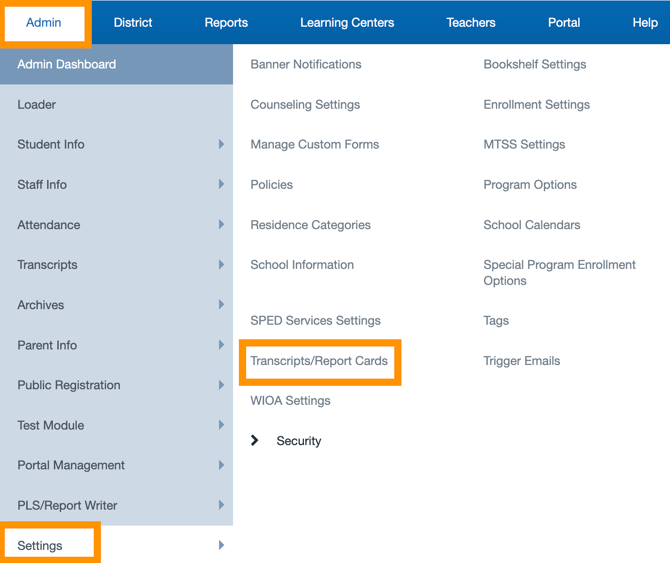Click the Portal Management arrow icon
Image resolution: width=670 pixels, height=563 pixels.
[221, 465]
